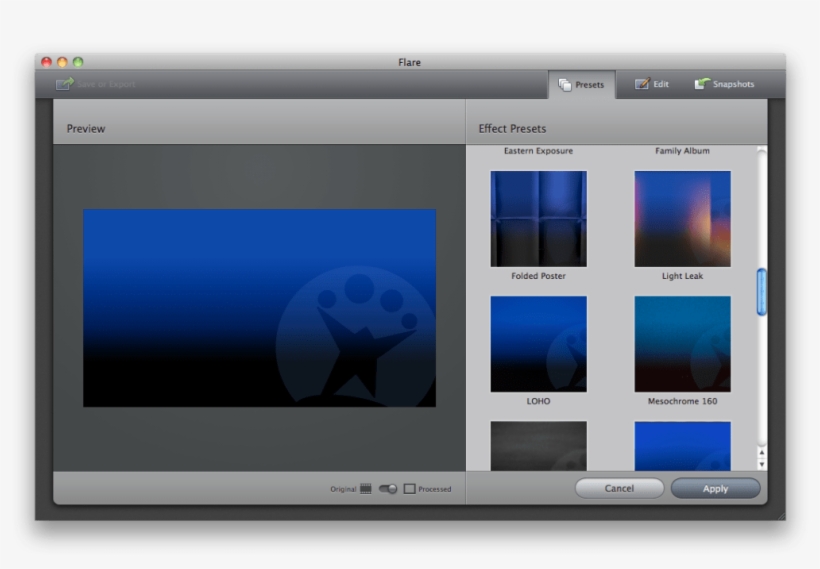Choose the Mesochrome 160 preset thumbnail
The height and width of the screenshot is (569, 820).
(682, 344)
